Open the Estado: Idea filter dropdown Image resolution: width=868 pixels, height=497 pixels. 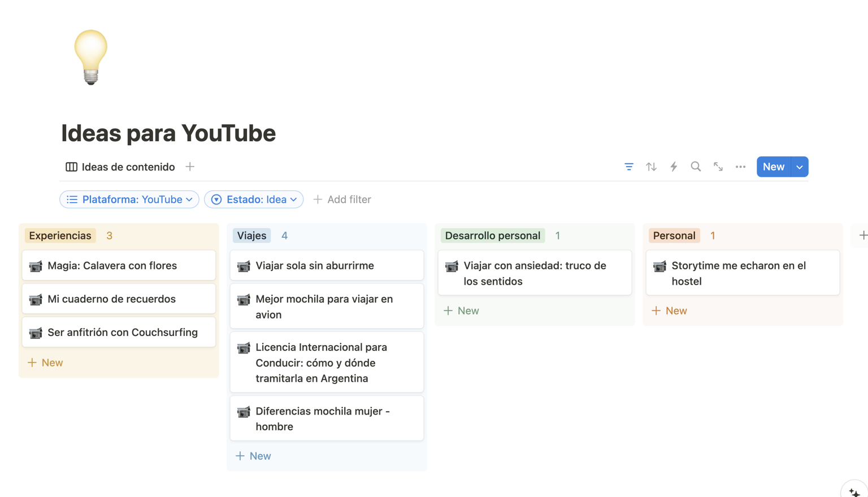point(254,199)
